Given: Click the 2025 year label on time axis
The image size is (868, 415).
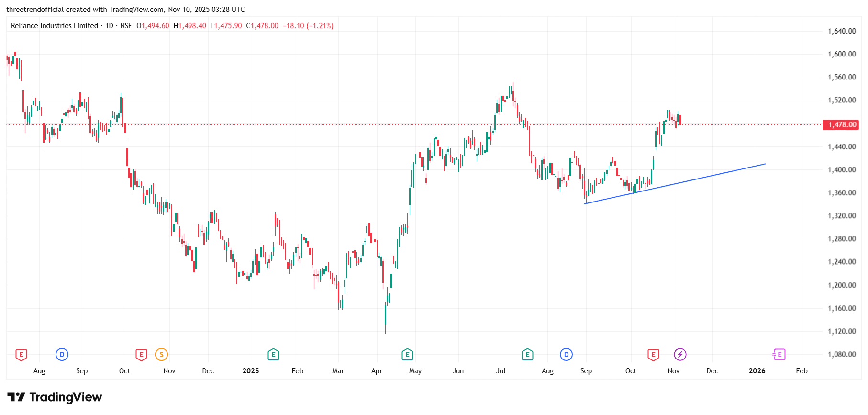Looking at the screenshot, I should (x=251, y=371).
